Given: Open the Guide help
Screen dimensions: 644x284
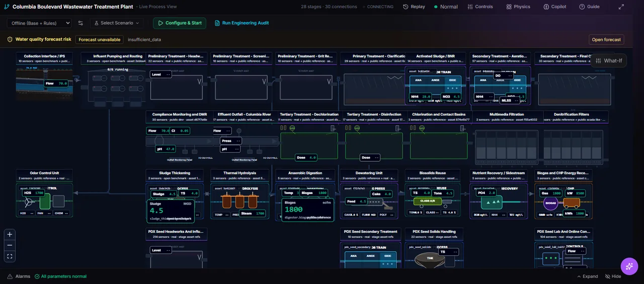Looking at the screenshot, I should [x=589, y=7].
